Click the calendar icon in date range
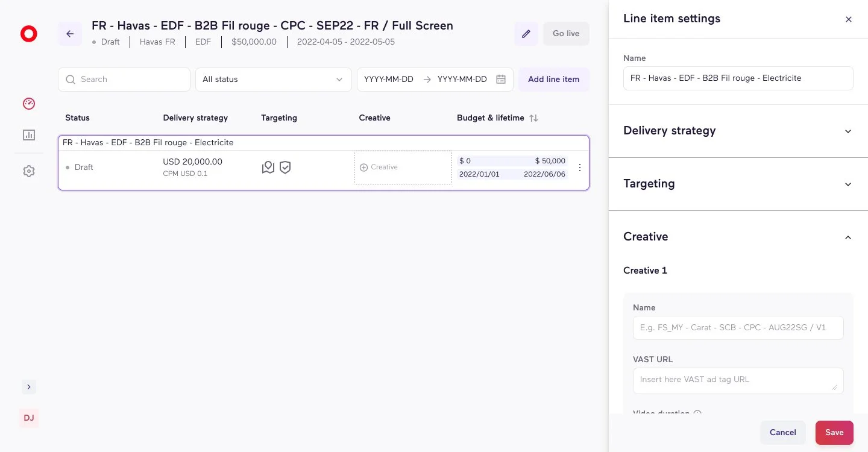868x452 pixels. pyautogui.click(x=501, y=80)
